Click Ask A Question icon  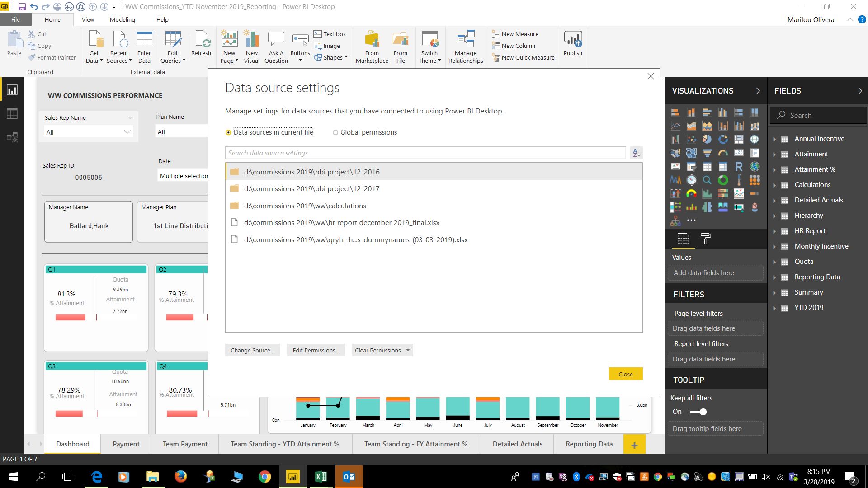click(x=276, y=47)
